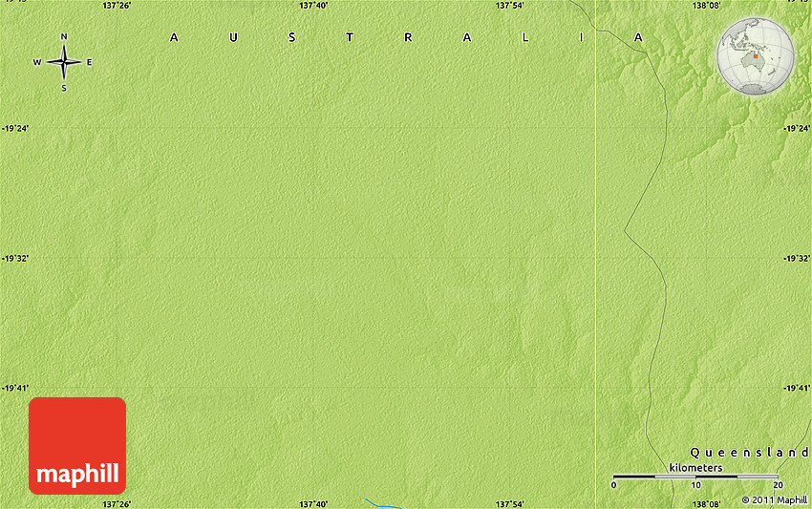Click the bottom 138°08' longitude label

(x=706, y=504)
